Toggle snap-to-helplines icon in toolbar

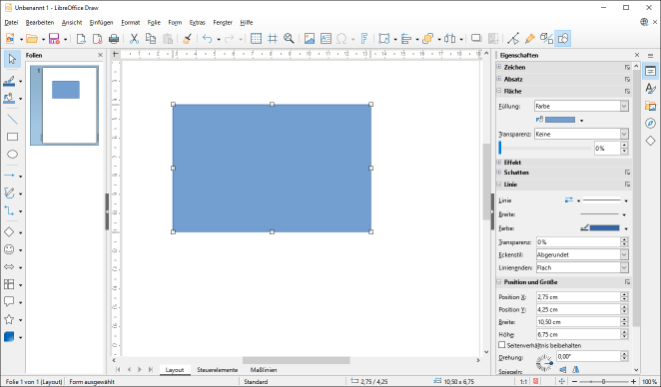(273, 39)
